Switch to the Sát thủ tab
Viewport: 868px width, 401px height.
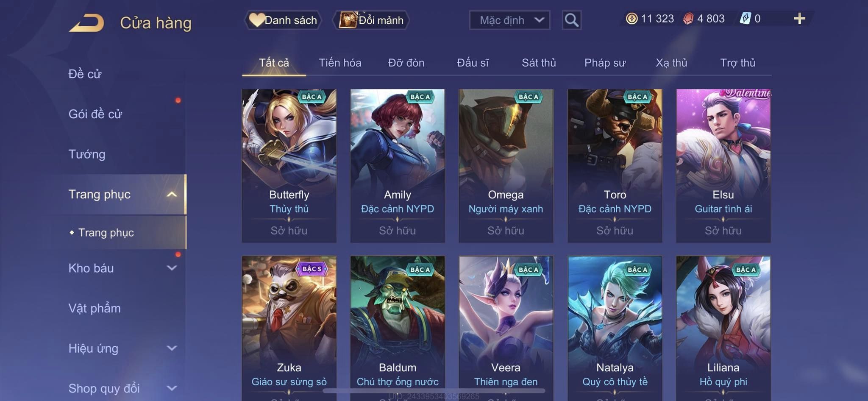539,63
